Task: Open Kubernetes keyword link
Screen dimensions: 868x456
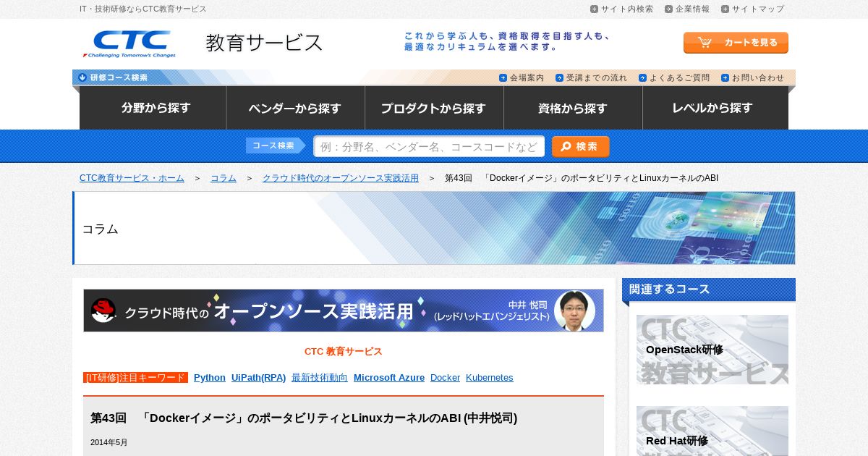Action: (x=490, y=378)
